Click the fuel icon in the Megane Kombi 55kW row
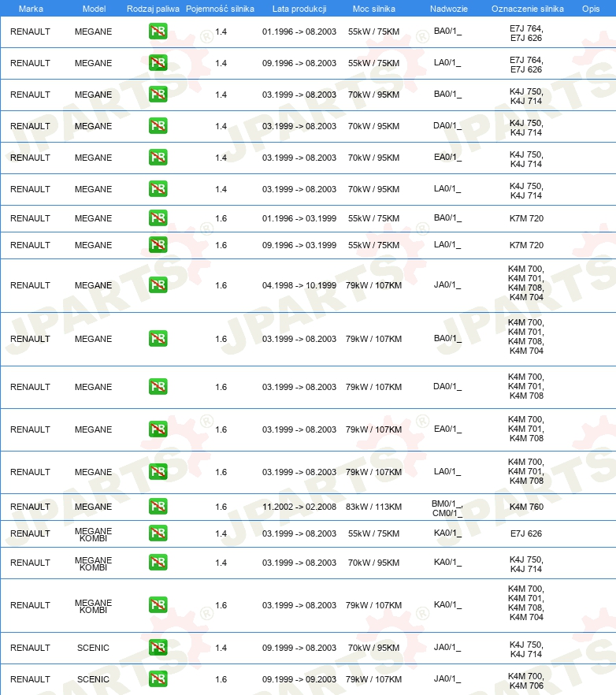Viewport: 616px width, 695px height. tap(158, 533)
